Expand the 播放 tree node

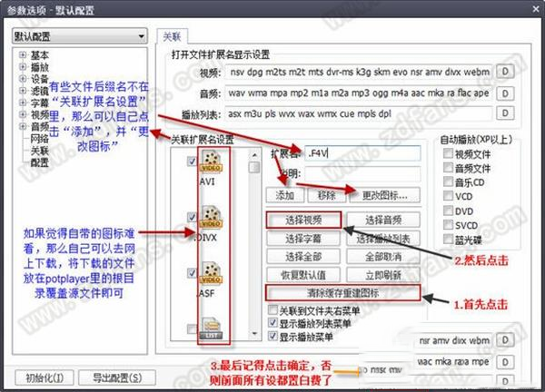(21, 66)
